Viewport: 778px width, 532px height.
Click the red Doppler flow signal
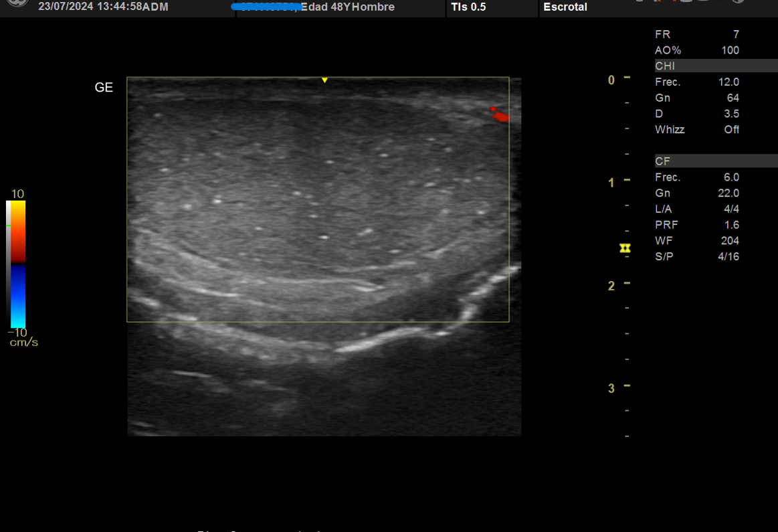(499, 115)
